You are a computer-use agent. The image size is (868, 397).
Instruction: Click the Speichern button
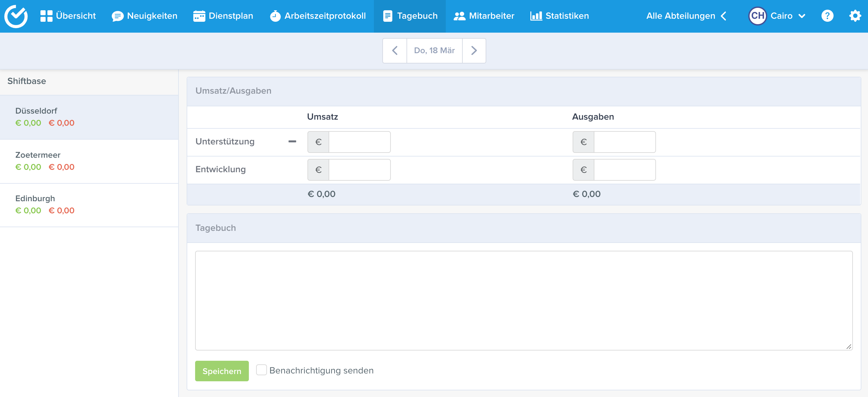coord(222,371)
